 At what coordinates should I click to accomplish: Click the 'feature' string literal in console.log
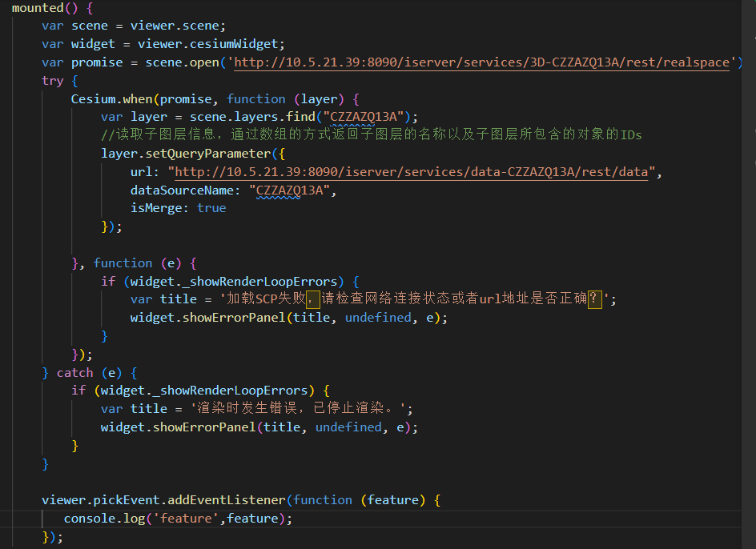pos(186,519)
